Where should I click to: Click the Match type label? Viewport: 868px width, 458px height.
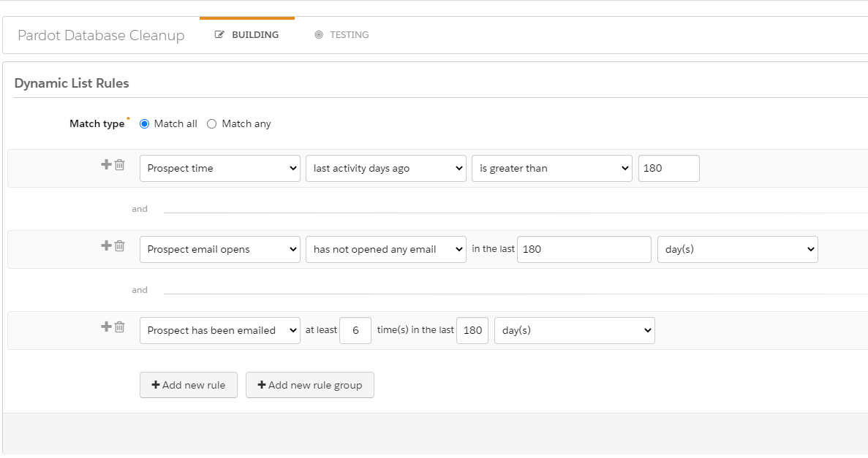(x=97, y=124)
